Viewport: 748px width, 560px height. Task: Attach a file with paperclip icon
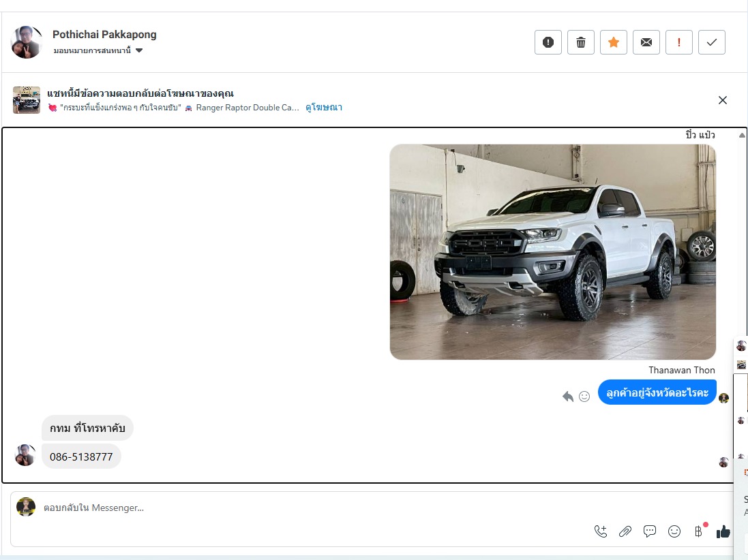625,531
